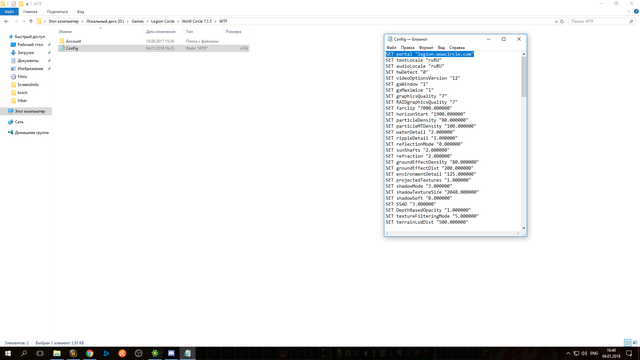Click the SET SSAO "3.000000" line
640x360 pixels.
pos(411,204)
